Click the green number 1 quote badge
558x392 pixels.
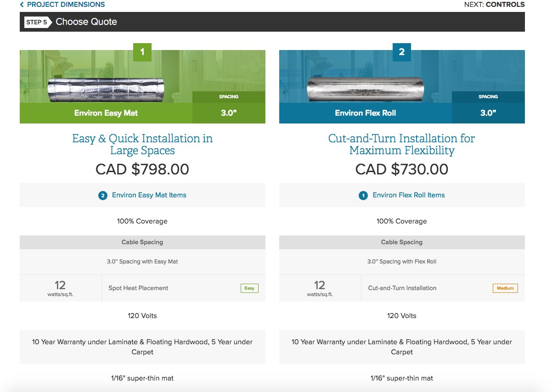pos(142,52)
